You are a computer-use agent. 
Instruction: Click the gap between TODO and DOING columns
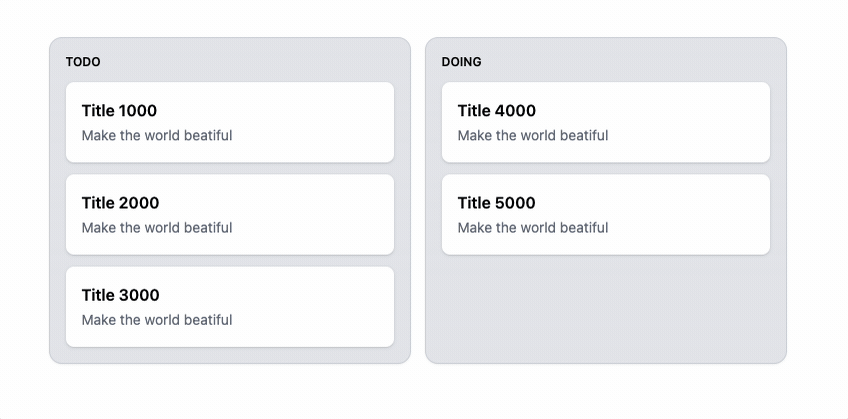point(418,200)
